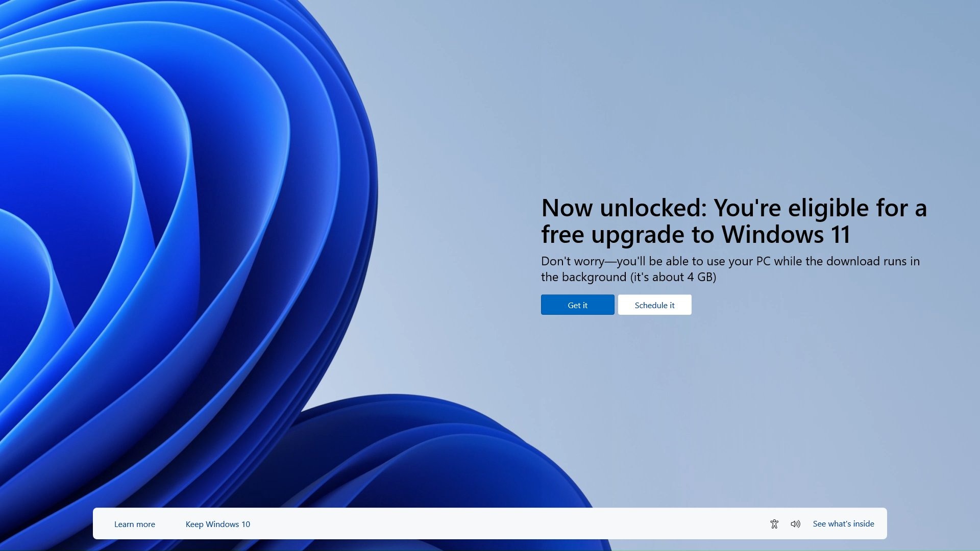
Task: Click the 'Get it' upgrade button
Action: [x=577, y=305]
